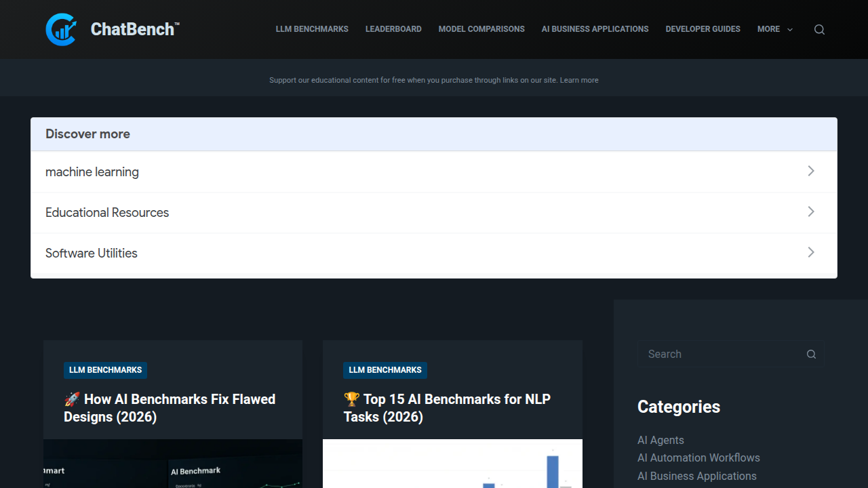Click LLM BENCHMARKS tag on first article
Viewport: 868px width, 488px height.
pos(105,370)
